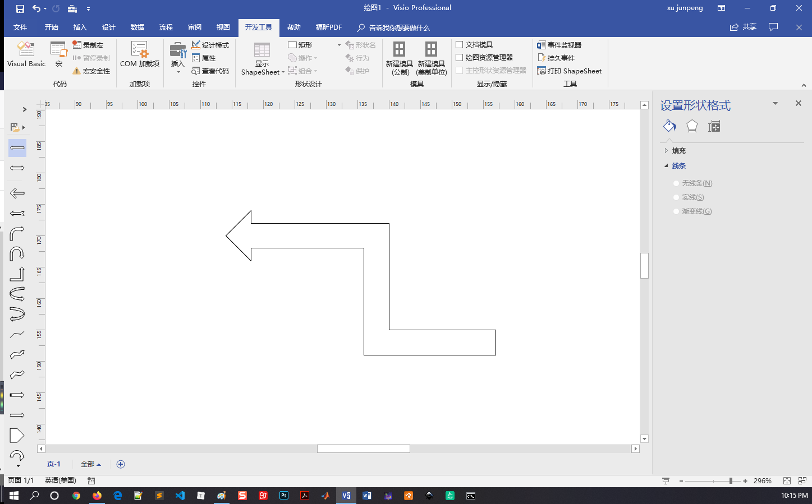The width and height of the screenshot is (812, 504).
Task: Click zoom in plus button
Action: tap(745, 481)
